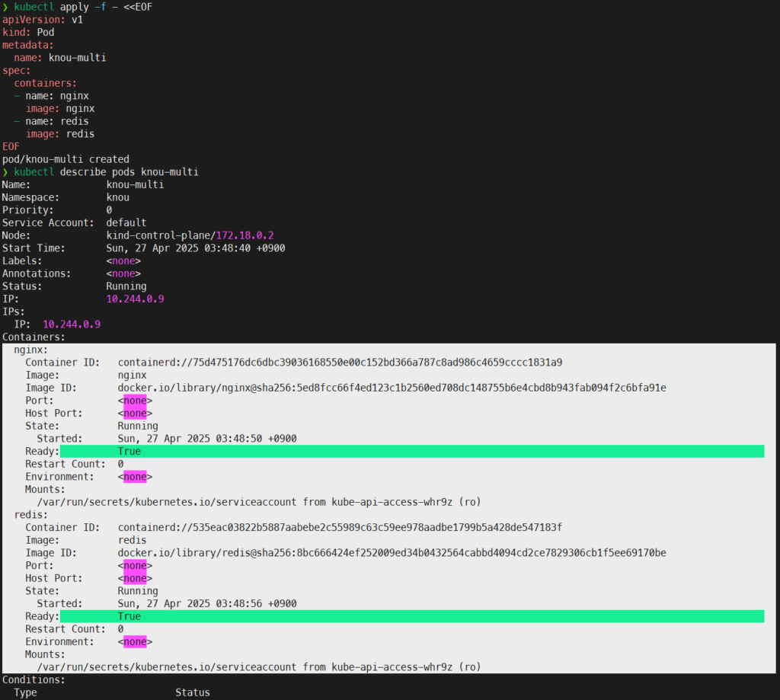Image resolution: width=780 pixels, height=700 pixels.
Task: Click the 'nginx:' container heading
Action: [x=30, y=350]
